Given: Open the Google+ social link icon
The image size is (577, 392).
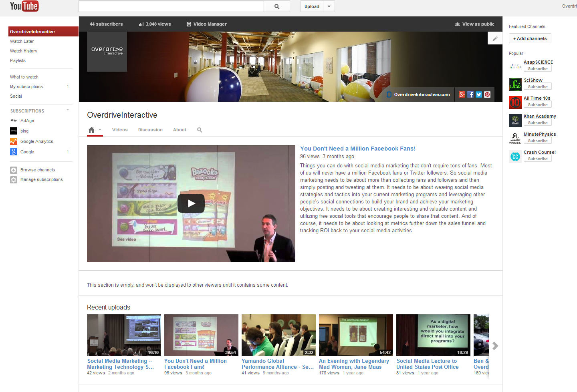Looking at the screenshot, I should pyautogui.click(x=462, y=94).
